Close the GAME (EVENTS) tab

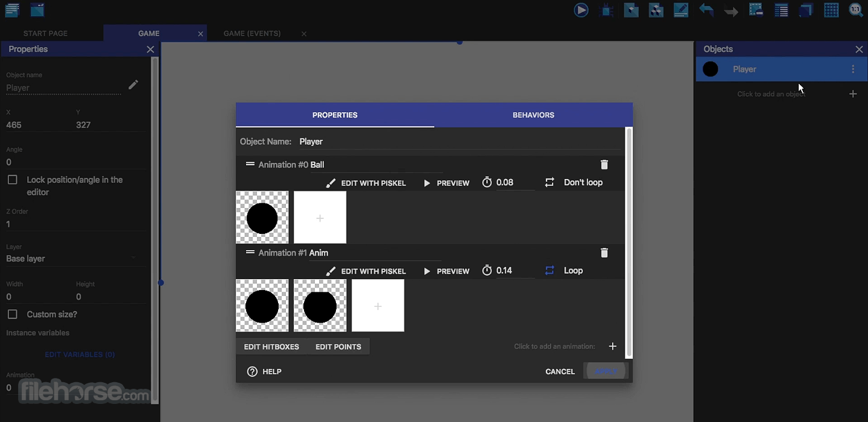tap(304, 34)
